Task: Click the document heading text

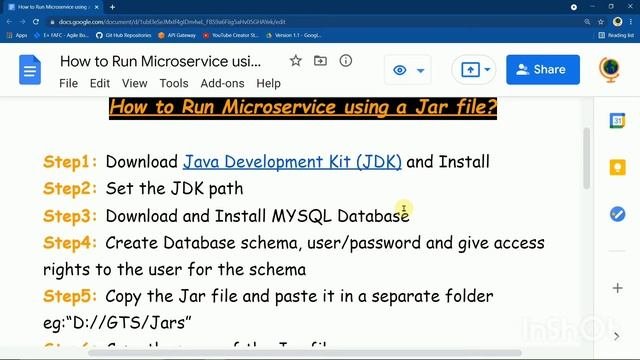Action: pyautogui.click(x=303, y=107)
